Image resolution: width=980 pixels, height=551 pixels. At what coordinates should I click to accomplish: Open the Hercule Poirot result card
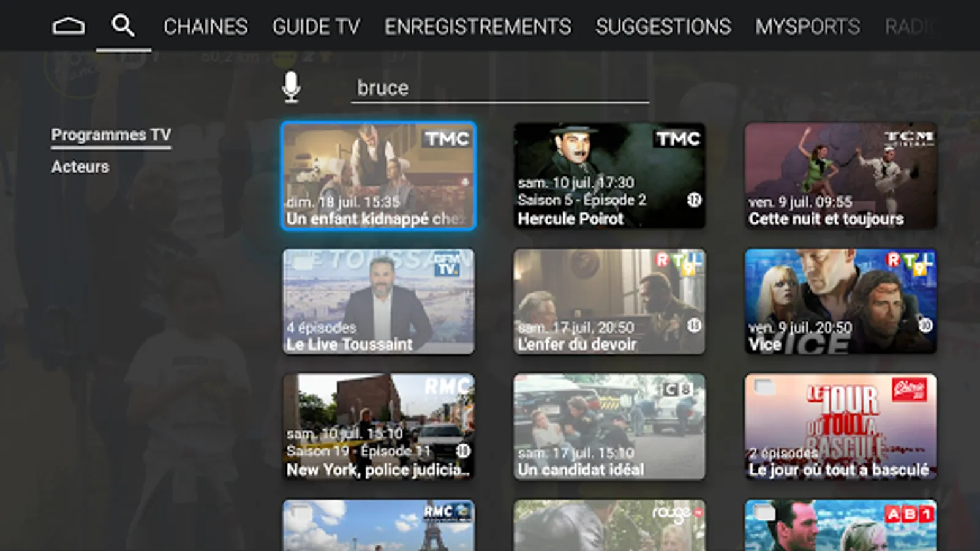(609, 176)
